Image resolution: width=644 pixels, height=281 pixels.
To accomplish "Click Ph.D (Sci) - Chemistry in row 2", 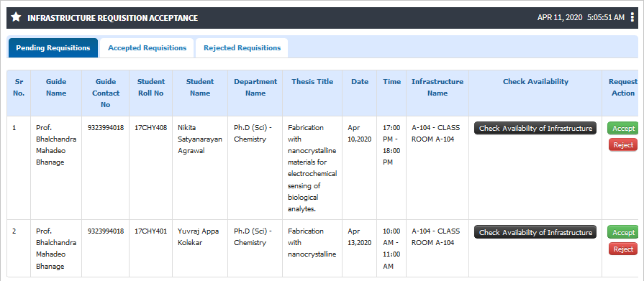I will pos(253,236).
